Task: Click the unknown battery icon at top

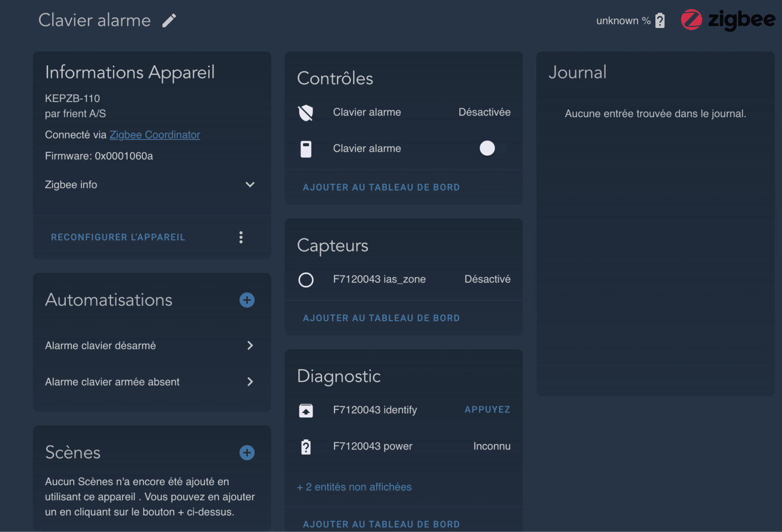Action: [660, 21]
